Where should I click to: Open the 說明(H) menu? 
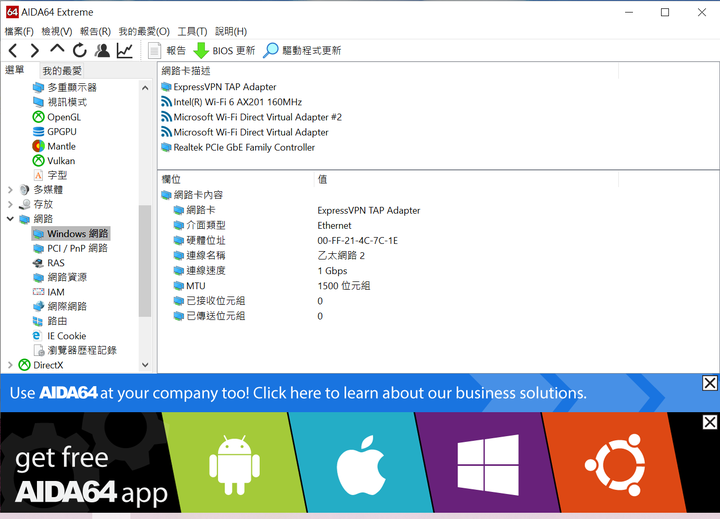[231, 31]
